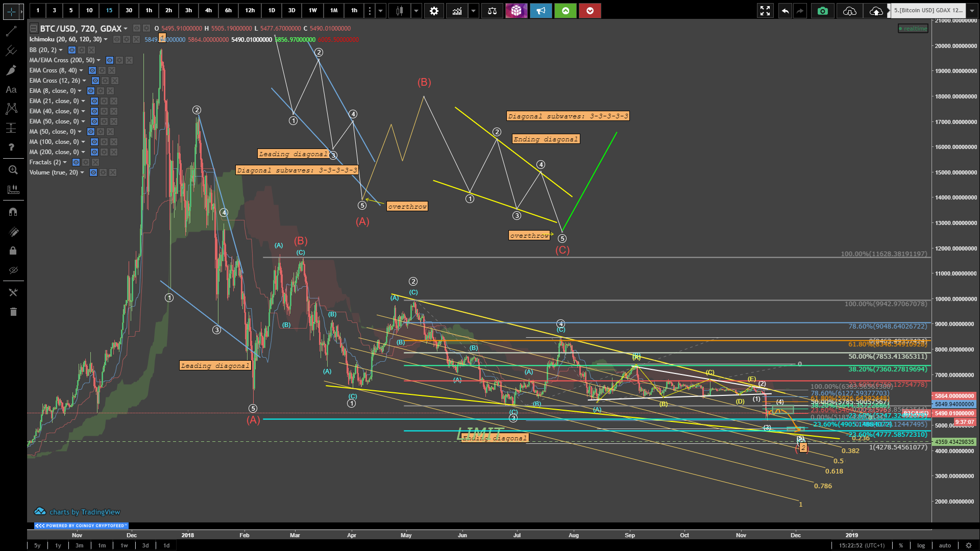This screenshot has height=551, width=980.
Task: Enable log scale
Action: (921, 545)
